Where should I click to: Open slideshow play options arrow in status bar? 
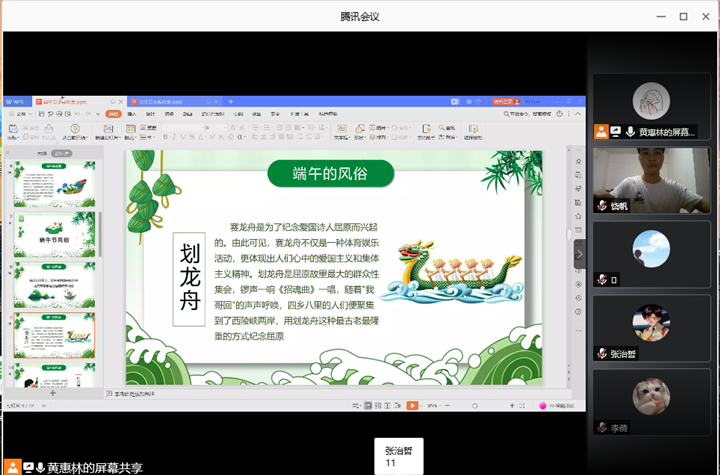(422, 406)
